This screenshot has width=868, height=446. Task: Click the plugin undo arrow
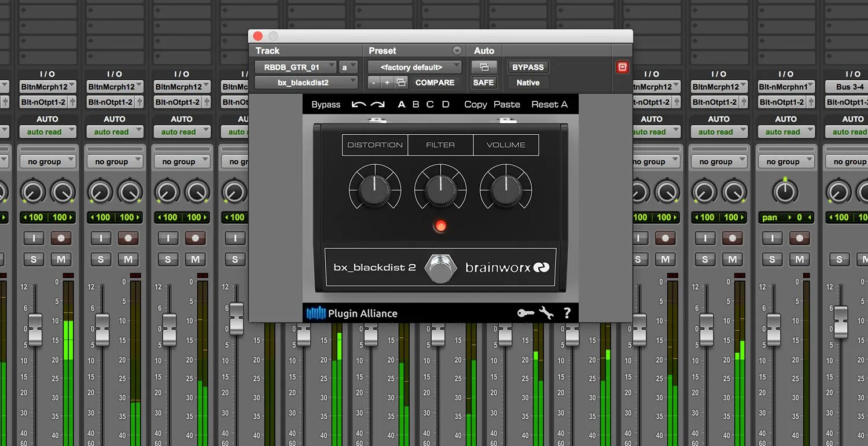[x=359, y=105]
